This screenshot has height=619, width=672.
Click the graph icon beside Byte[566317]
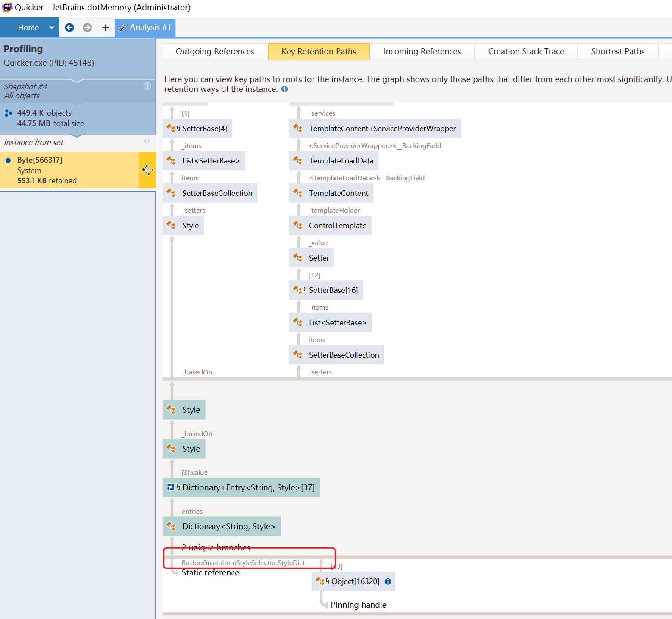[x=147, y=170]
